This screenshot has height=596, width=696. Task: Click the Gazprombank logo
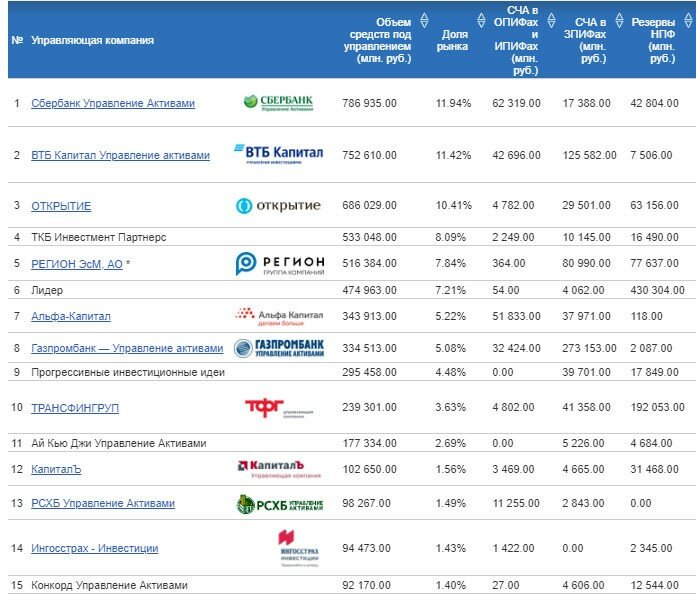click(x=278, y=348)
